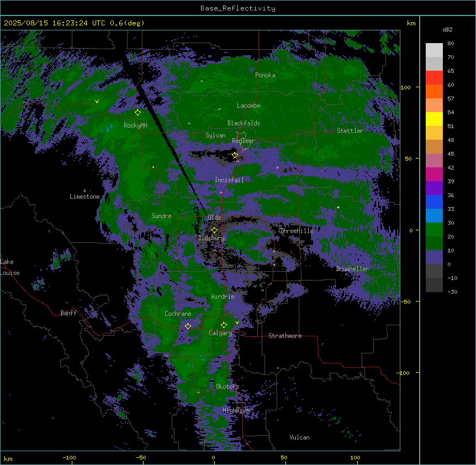Click the yellow diamond marker above RockyMH

[138, 113]
